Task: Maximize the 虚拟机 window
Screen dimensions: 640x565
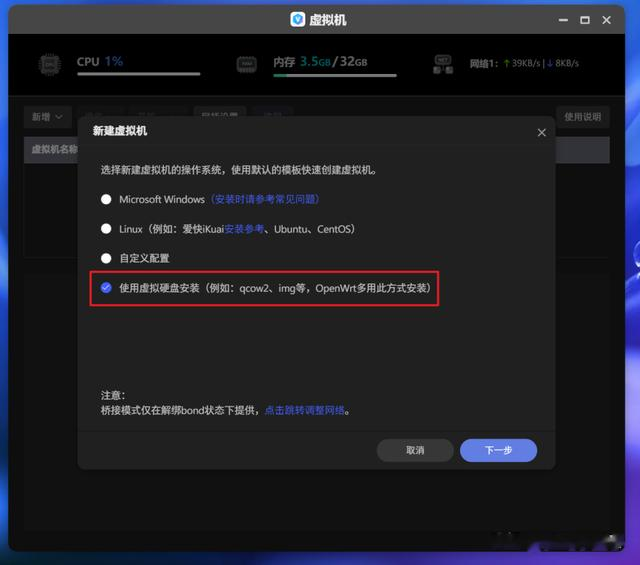Action: point(585,20)
